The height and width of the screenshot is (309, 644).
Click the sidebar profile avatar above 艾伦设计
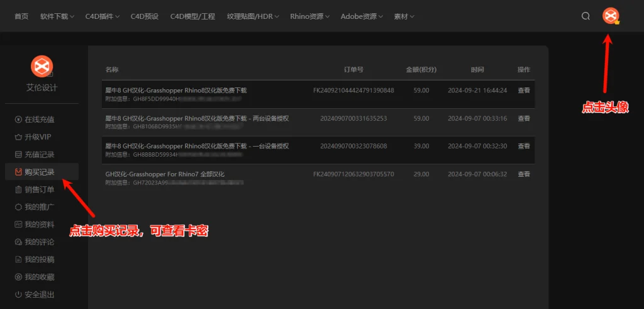coord(42,66)
